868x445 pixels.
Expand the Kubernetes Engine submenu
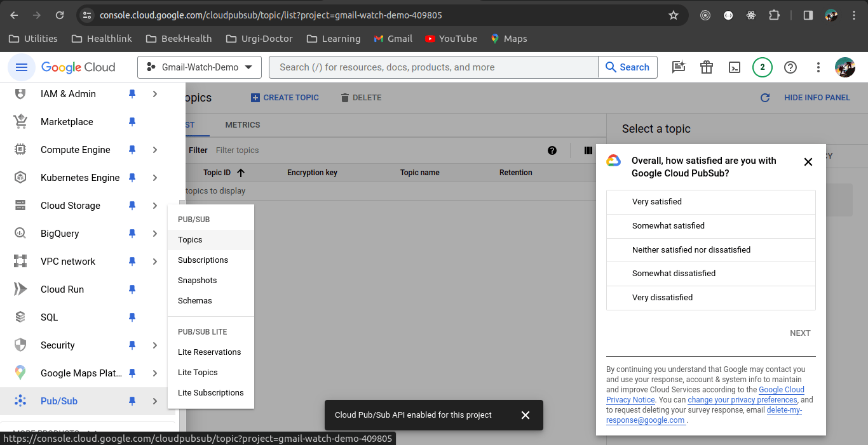[154, 177]
